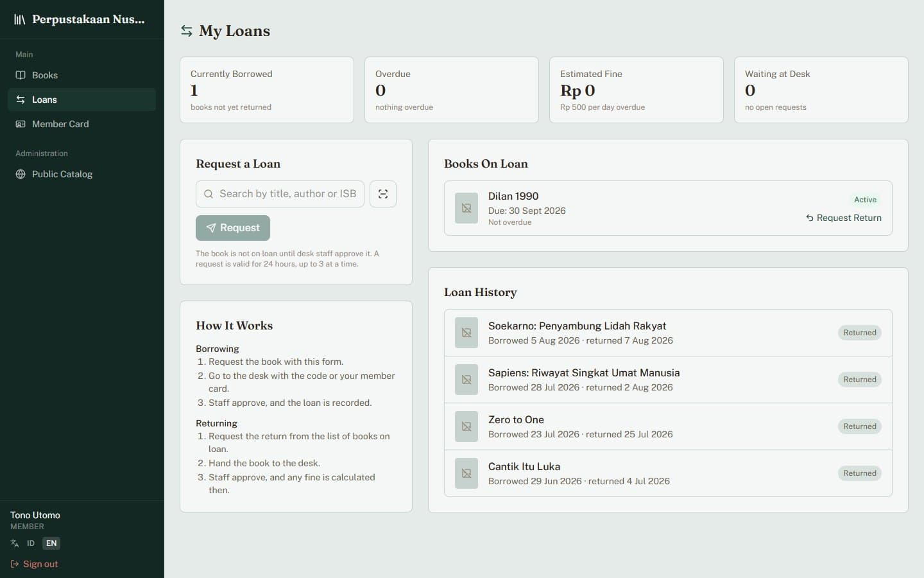Click the Currently Borrowed stat card
Image resolution: width=924 pixels, height=578 pixels.
coord(267,90)
